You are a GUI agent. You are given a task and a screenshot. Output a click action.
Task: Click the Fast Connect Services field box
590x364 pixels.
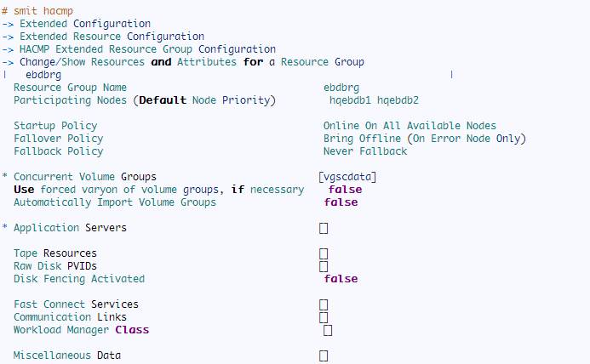[324, 304]
